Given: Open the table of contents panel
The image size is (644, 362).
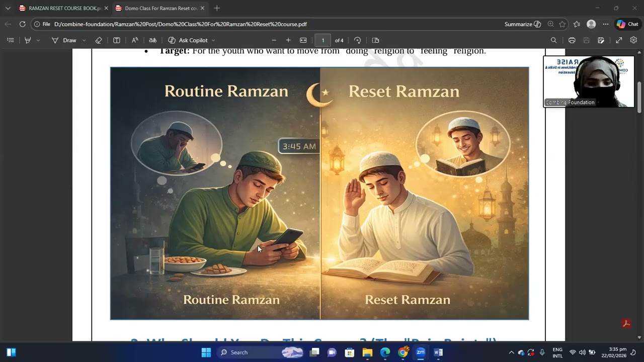Looking at the screenshot, I should tap(10, 40).
